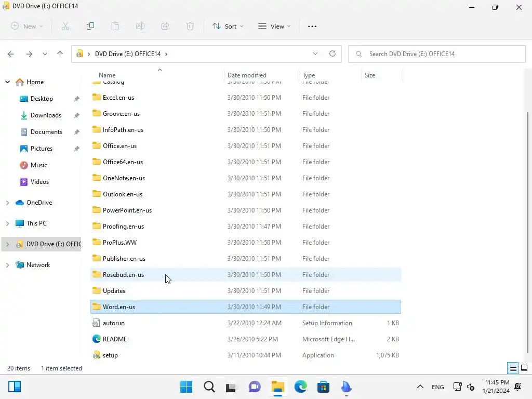532x399 pixels.
Task: Select the setup application icon
Action: (x=96, y=355)
